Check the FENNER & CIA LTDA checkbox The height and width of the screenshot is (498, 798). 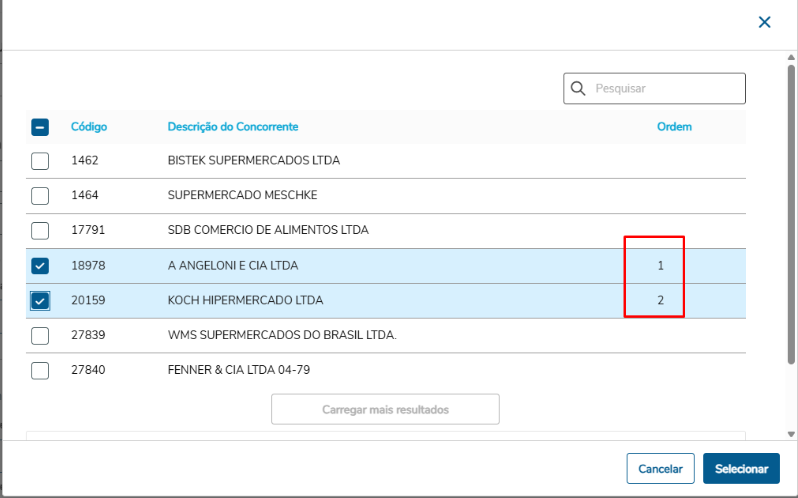click(40, 370)
